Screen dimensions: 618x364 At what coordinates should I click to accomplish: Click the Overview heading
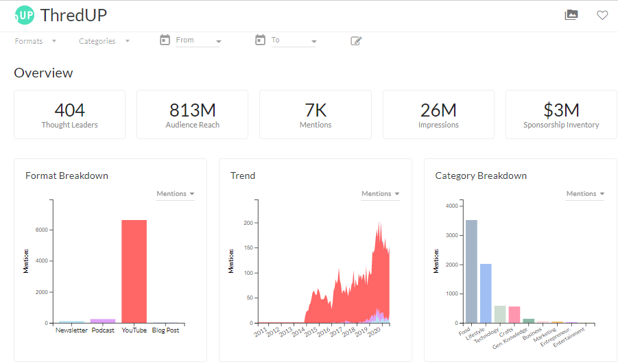43,73
